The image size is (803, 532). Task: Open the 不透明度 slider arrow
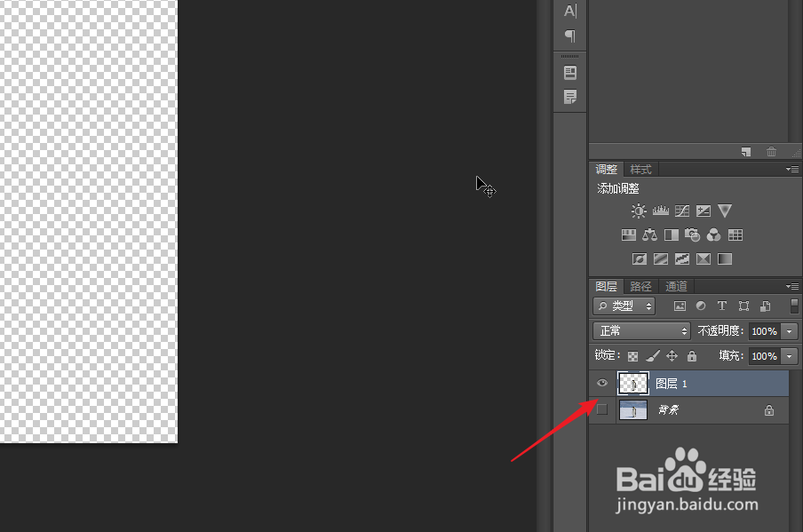[x=789, y=331]
